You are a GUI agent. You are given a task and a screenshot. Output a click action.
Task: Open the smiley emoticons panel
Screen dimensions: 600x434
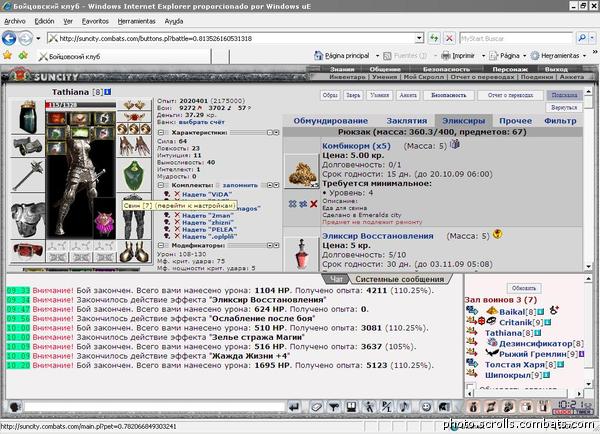(426, 407)
